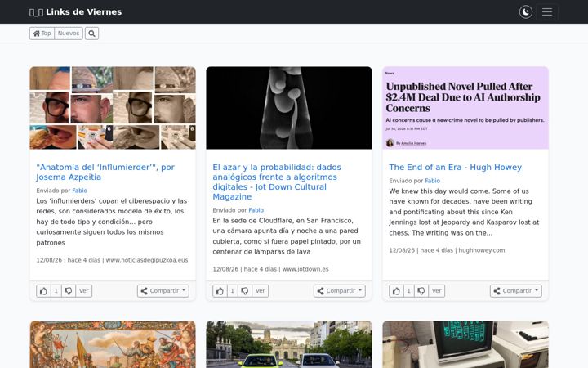
Task: Click Ver on the Jot Down card
Action: coord(260,291)
